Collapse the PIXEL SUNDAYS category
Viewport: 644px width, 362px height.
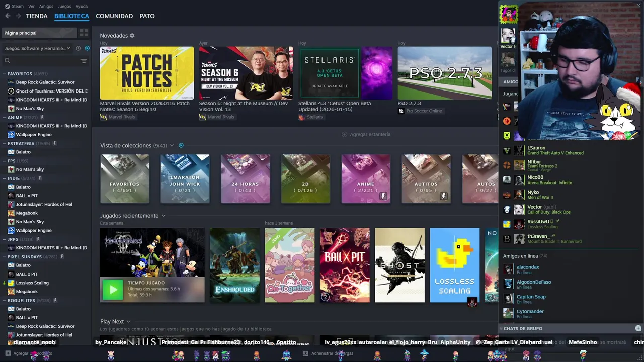point(5,256)
